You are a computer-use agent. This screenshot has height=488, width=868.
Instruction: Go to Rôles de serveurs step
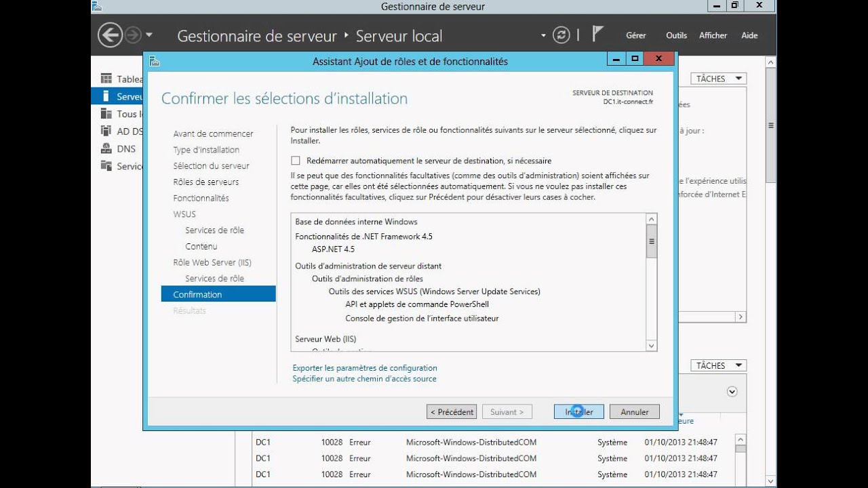(x=206, y=182)
